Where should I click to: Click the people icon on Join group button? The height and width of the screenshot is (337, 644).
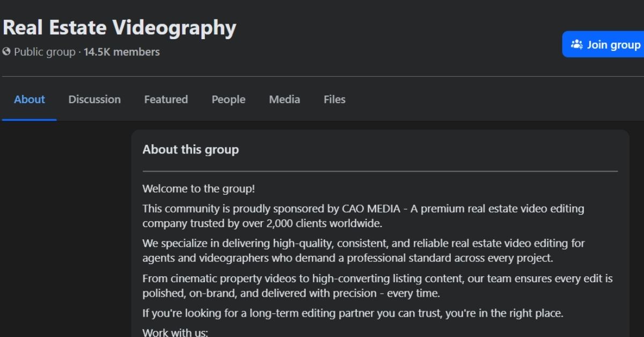point(576,45)
